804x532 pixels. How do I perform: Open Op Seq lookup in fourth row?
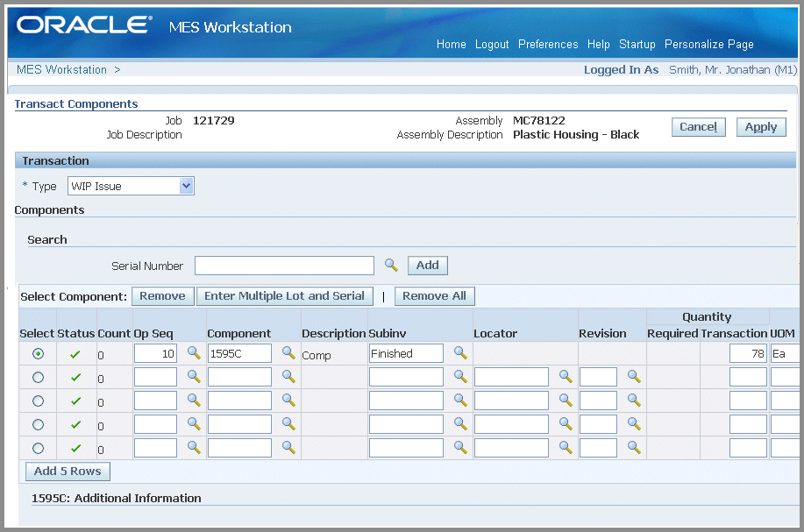coord(194,423)
